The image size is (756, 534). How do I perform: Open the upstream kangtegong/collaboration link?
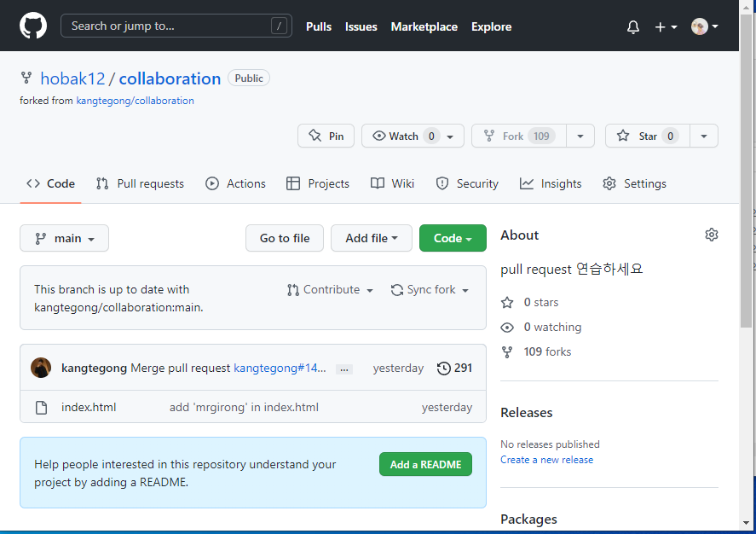click(x=135, y=101)
